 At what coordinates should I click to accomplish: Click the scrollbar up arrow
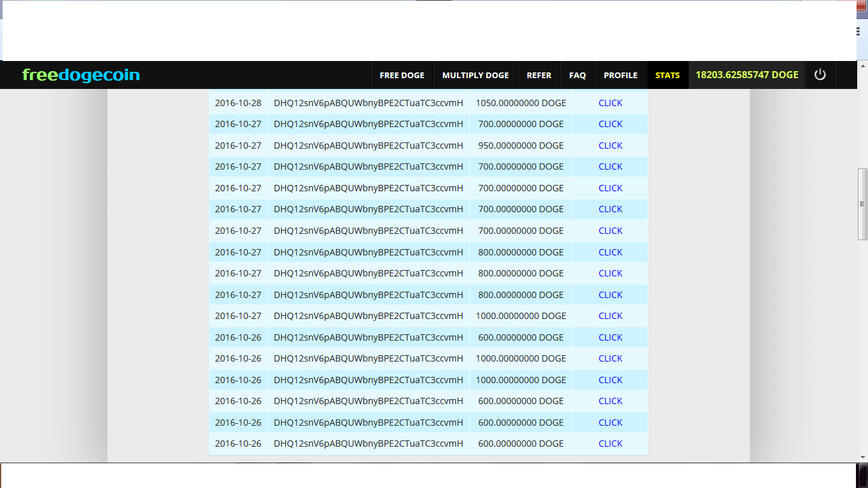pos(862,65)
